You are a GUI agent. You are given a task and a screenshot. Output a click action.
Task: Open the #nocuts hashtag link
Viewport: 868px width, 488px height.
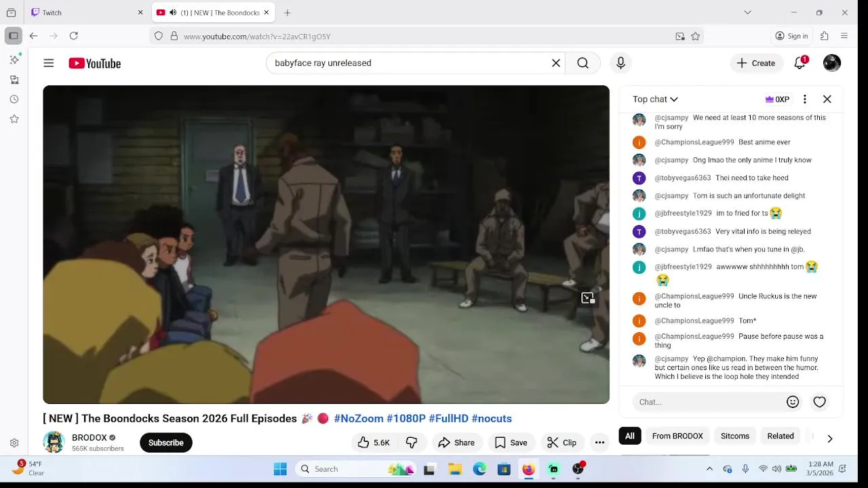pyautogui.click(x=492, y=418)
